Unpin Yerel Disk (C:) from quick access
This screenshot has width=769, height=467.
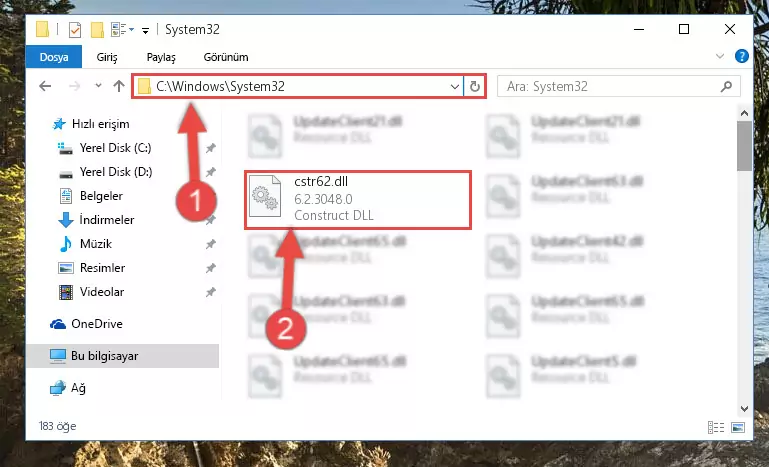(210, 148)
